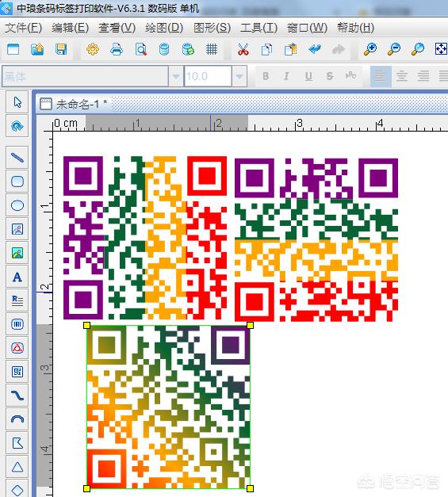Select the rich text R tool
This screenshot has width=448, height=497.
tap(17, 300)
